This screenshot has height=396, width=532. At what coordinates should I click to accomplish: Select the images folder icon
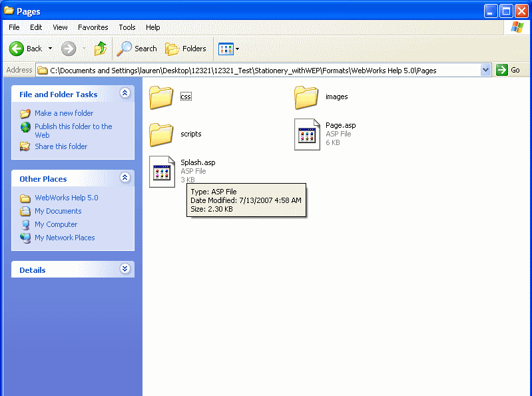click(306, 98)
